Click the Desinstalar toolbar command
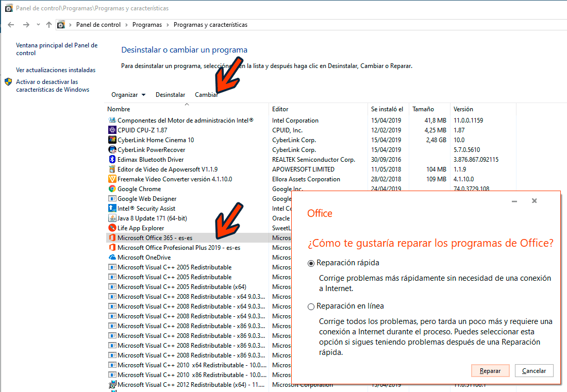Screen dimensions: 567x392 (170, 95)
